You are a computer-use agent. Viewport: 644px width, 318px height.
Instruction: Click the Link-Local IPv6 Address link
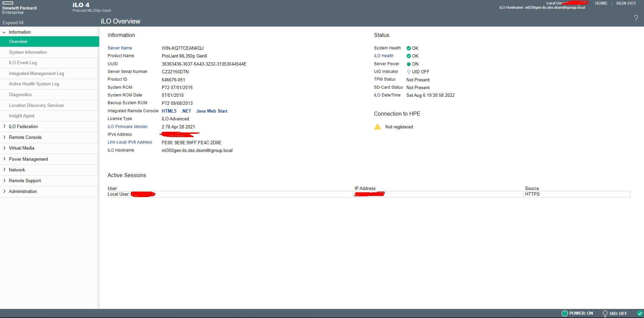pos(130,142)
